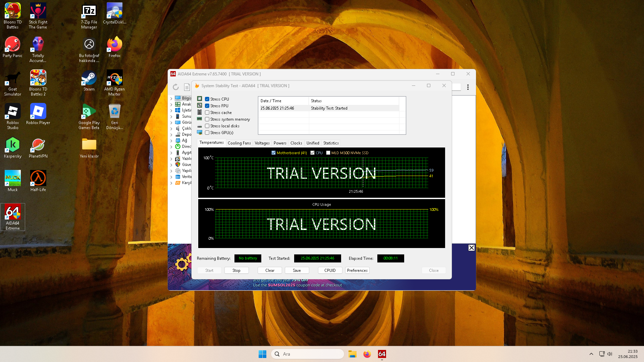Image resolution: width=644 pixels, height=362 pixels.
Task: Open the Recycle Bin (Geri Dönüşüm) icon
Action: coord(114,116)
